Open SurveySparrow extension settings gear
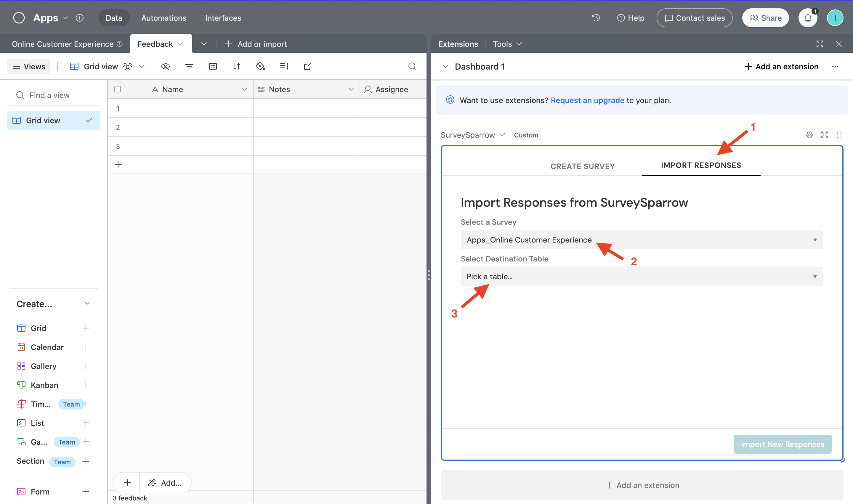 (809, 135)
